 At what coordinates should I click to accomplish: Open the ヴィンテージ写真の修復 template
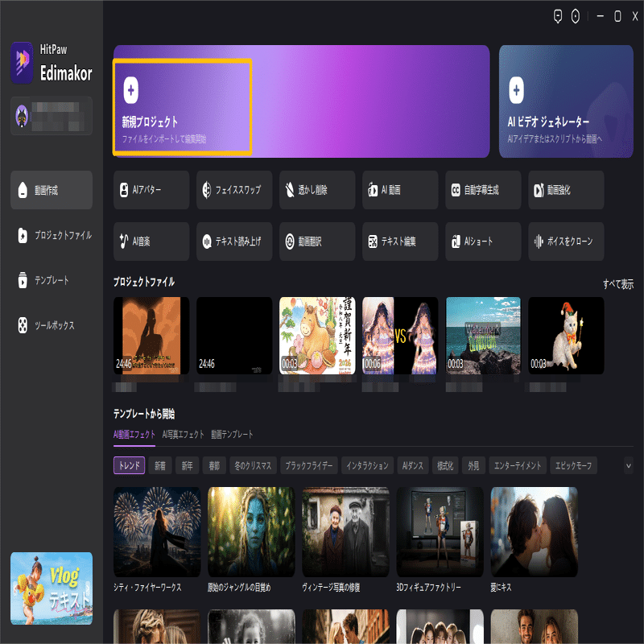[345, 532]
